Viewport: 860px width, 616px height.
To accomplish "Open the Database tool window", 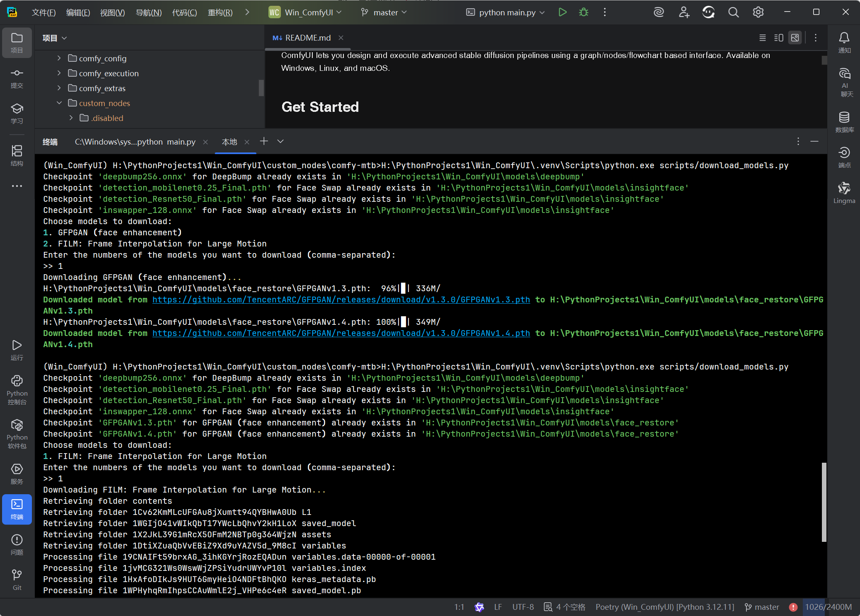I will point(844,122).
